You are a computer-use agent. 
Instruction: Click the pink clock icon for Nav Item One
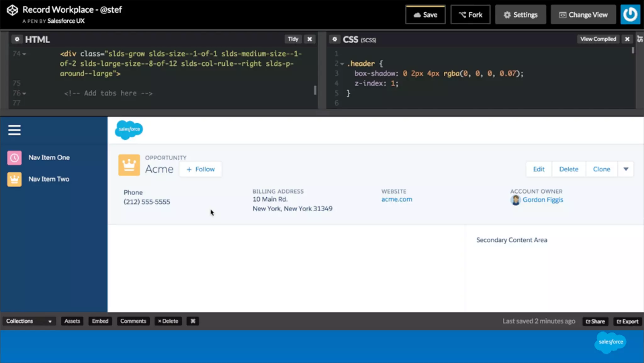(14, 158)
